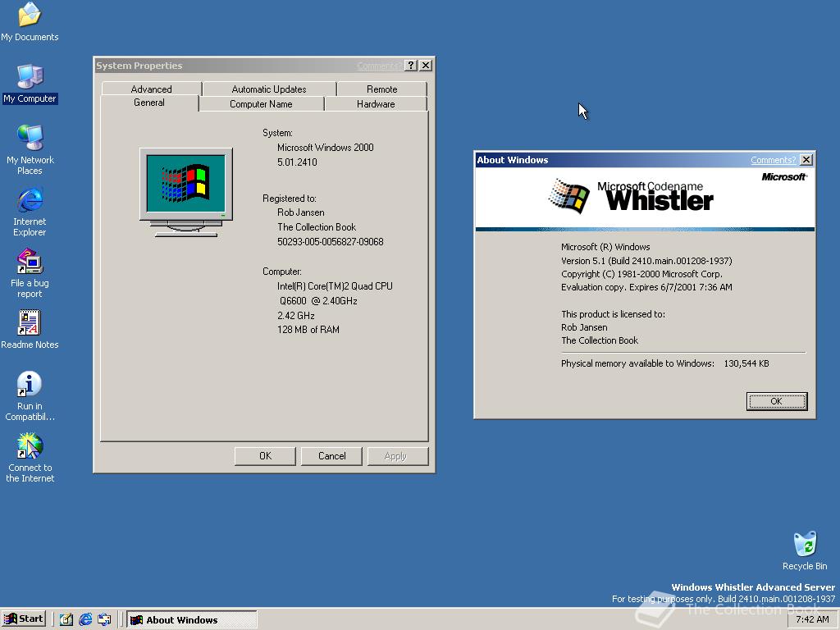Click the help question mark in System Properties
This screenshot has width=840, height=630.
pos(411,66)
